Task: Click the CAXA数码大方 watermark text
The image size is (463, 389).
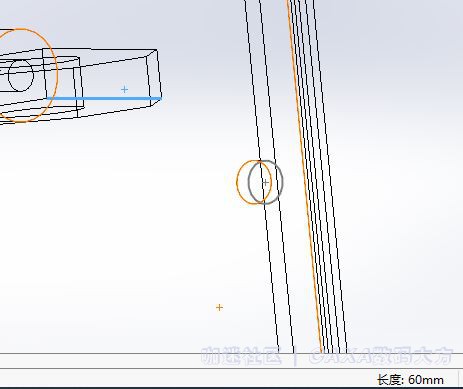Action: click(x=380, y=356)
